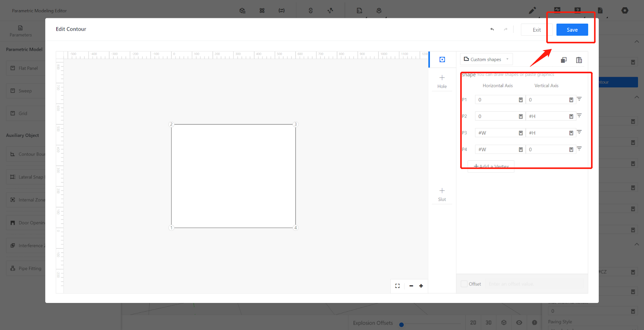This screenshot has height=330, width=644.
Task: Click the redo arrow in Edit Contour
Action: click(x=506, y=29)
